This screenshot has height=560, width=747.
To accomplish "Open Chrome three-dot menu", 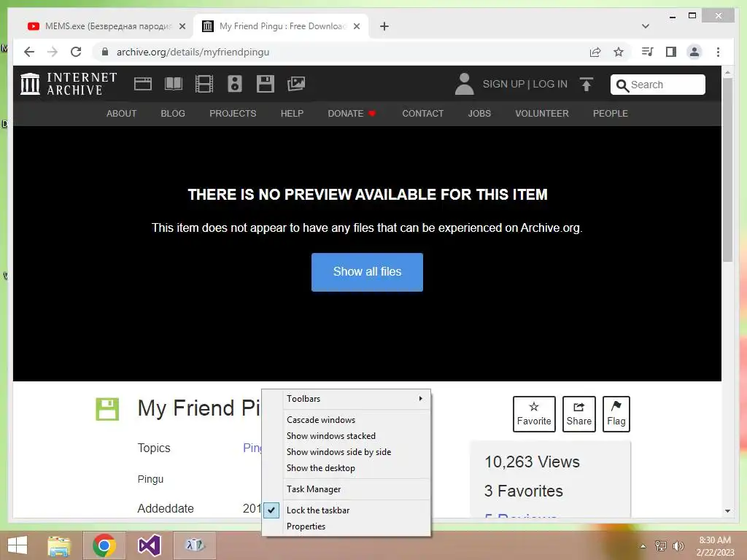I will point(718,52).
